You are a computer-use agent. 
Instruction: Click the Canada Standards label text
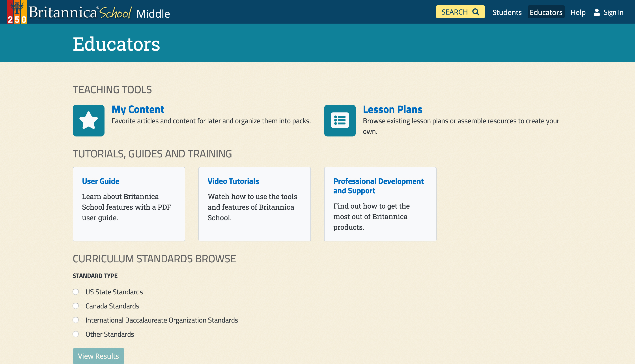pos(112,306)
